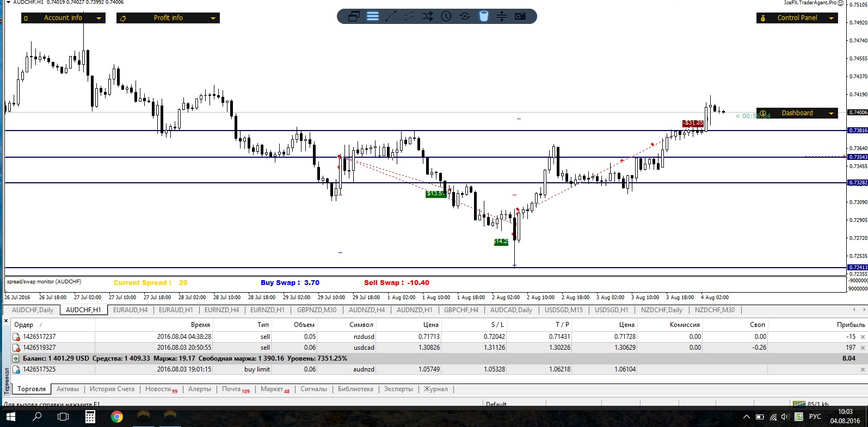Click the volume speaker tray icon

point(784,417)
